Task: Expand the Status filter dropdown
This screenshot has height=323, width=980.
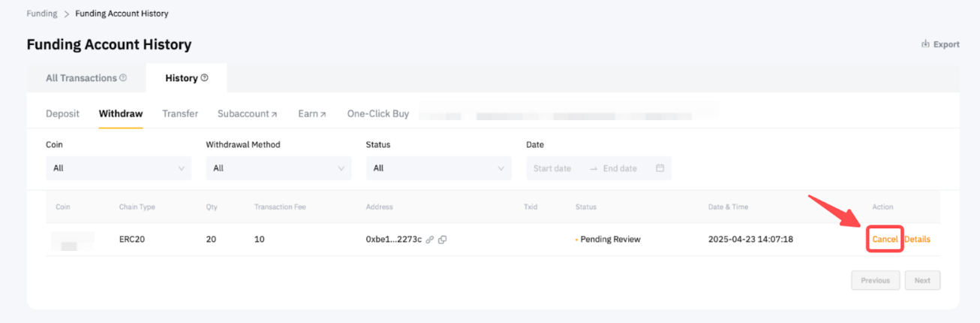Action: pyautogui.click(x=438, y=168)
